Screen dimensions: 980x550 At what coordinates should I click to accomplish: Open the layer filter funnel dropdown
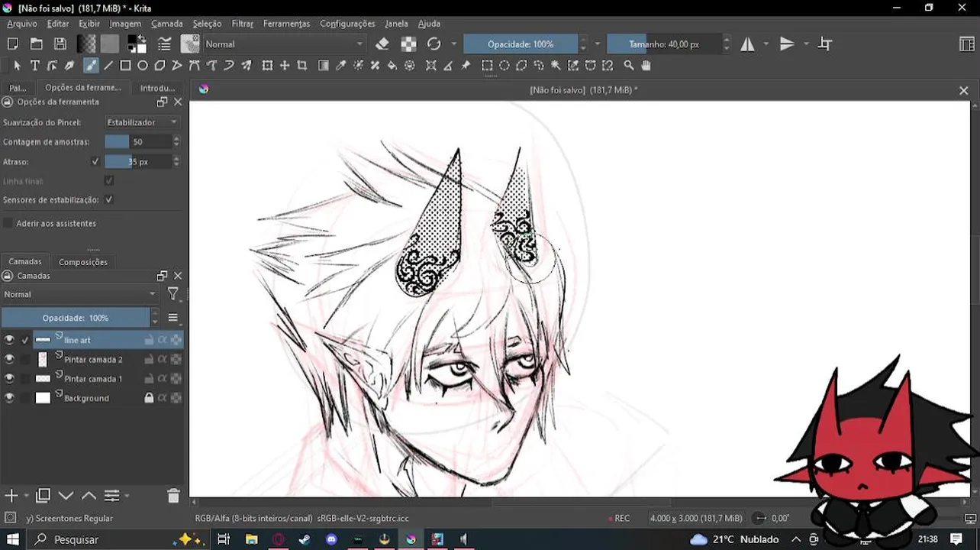pos(173,294)
